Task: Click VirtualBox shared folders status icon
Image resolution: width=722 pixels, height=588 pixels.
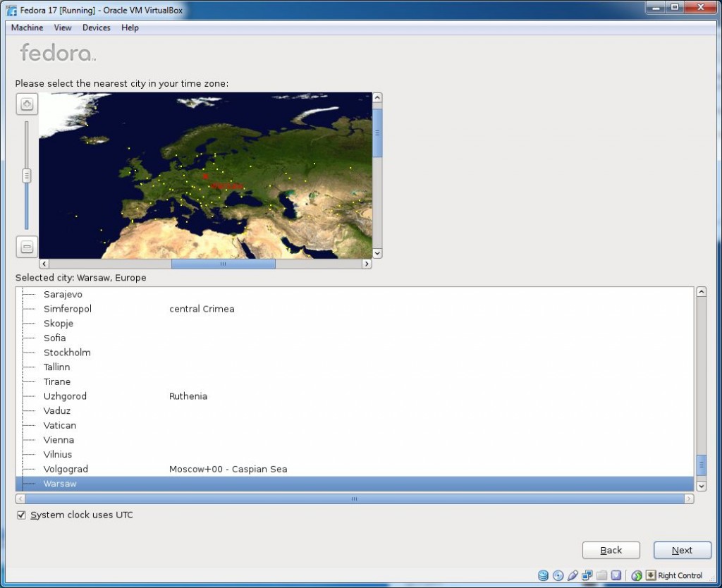Action: [x=601, y=575]
